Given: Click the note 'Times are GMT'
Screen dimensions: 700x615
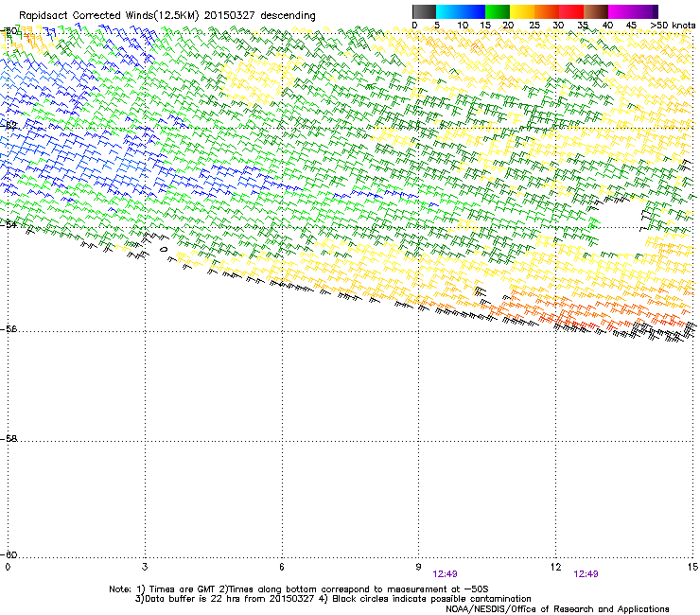Looking at the screenshot, I should [x=182, y=589].
